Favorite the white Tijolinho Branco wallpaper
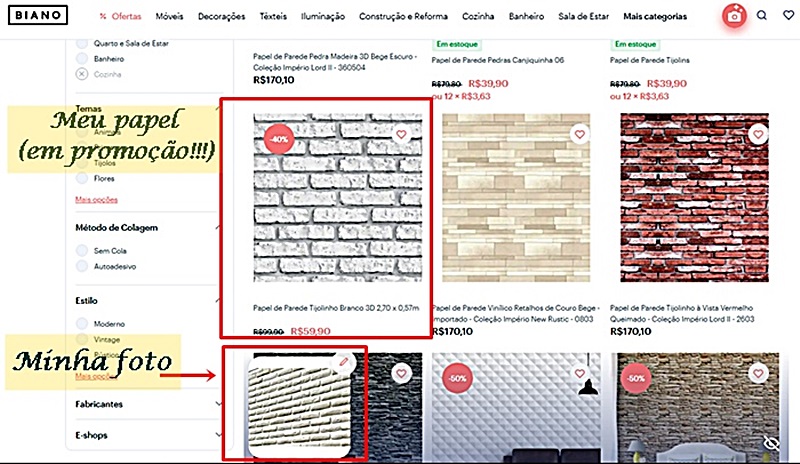 pyautogui.click(x=401, y=134)
